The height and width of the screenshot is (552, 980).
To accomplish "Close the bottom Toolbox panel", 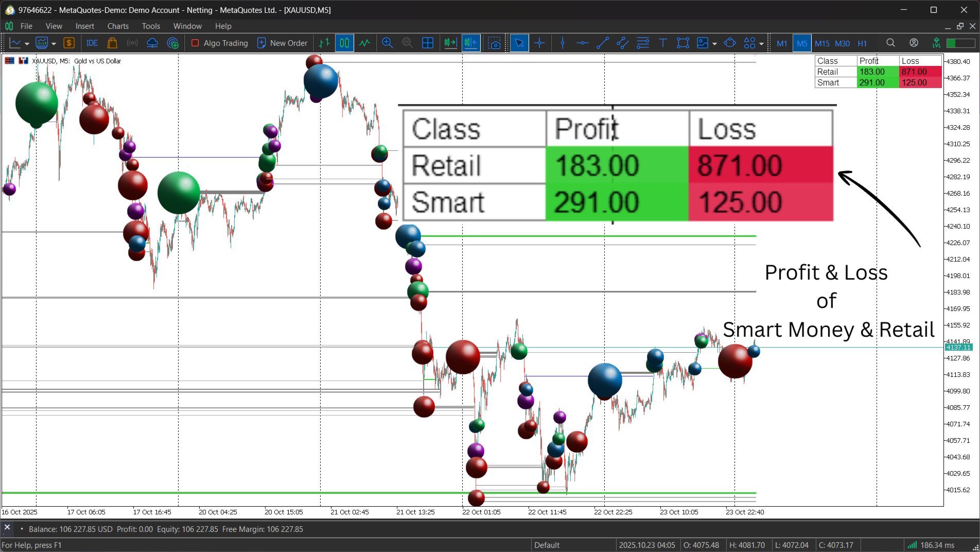I will pos(7,528).
